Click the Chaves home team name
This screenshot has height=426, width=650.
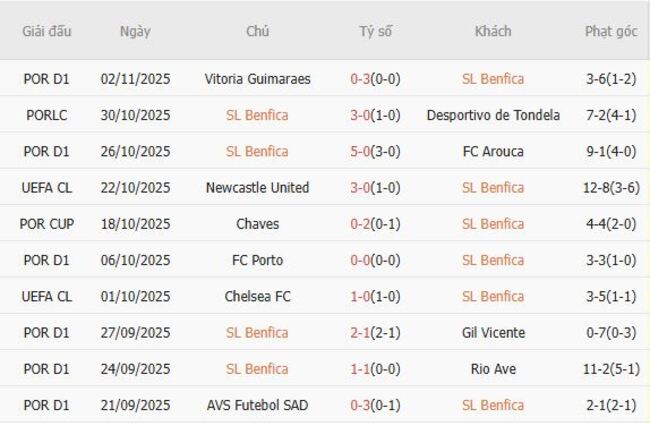[x=257, y=224]
